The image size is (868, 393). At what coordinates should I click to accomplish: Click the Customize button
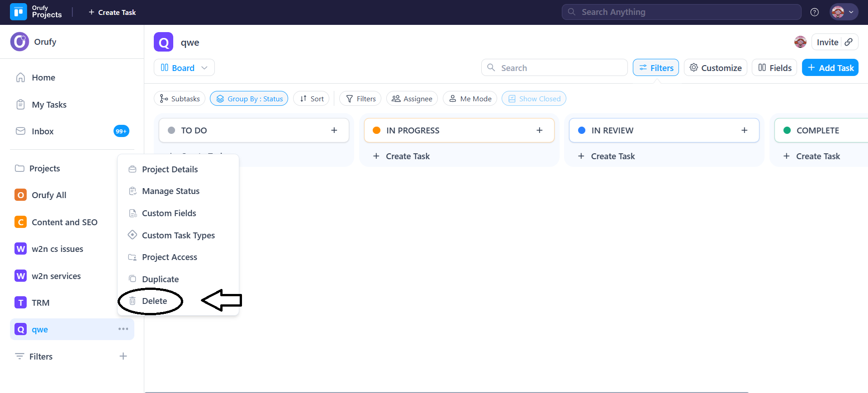point(715,68)
